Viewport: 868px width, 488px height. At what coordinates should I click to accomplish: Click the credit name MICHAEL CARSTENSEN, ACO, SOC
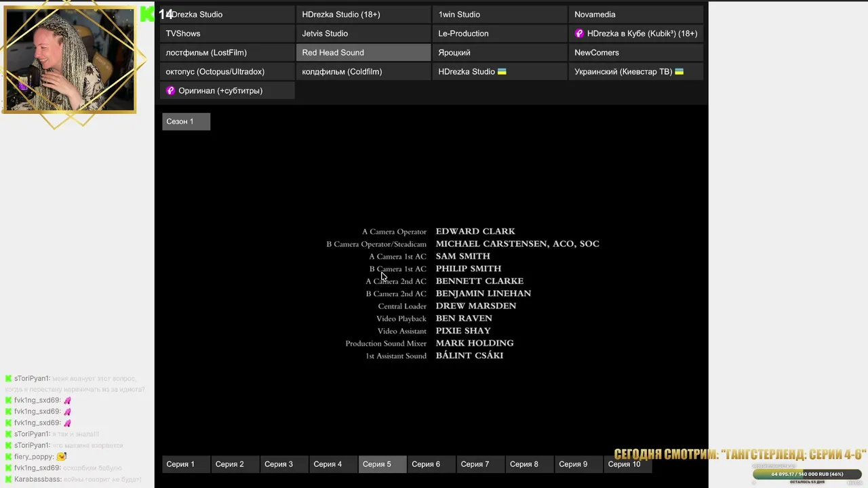517,244
